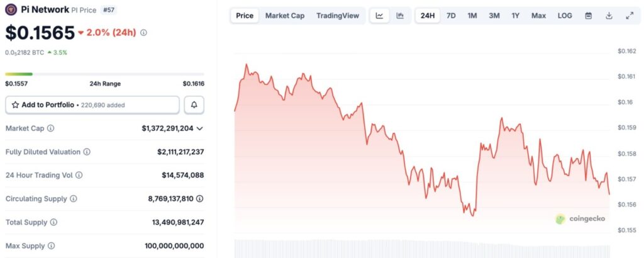Select the 7D time range
Image resolution: width=644 pixels, height=258 pixels.
[x=451, y=16]
